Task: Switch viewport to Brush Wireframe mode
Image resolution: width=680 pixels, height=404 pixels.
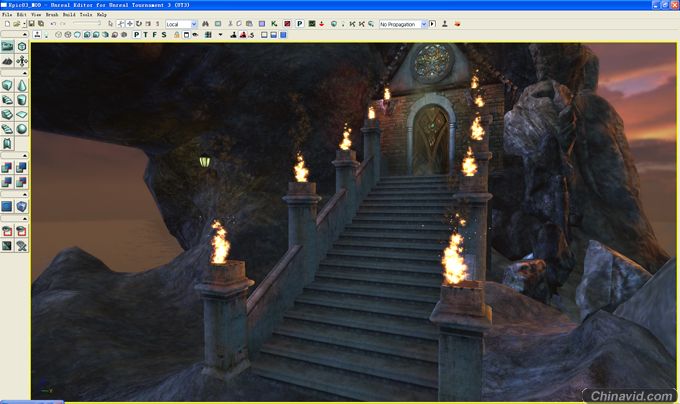Action: (58, 35)
